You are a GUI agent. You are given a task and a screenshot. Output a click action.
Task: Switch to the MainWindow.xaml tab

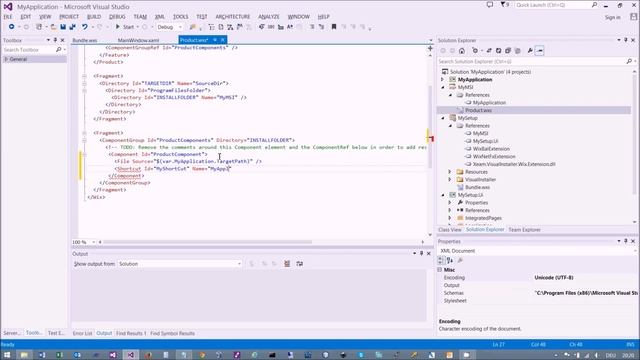coord(138,40)
